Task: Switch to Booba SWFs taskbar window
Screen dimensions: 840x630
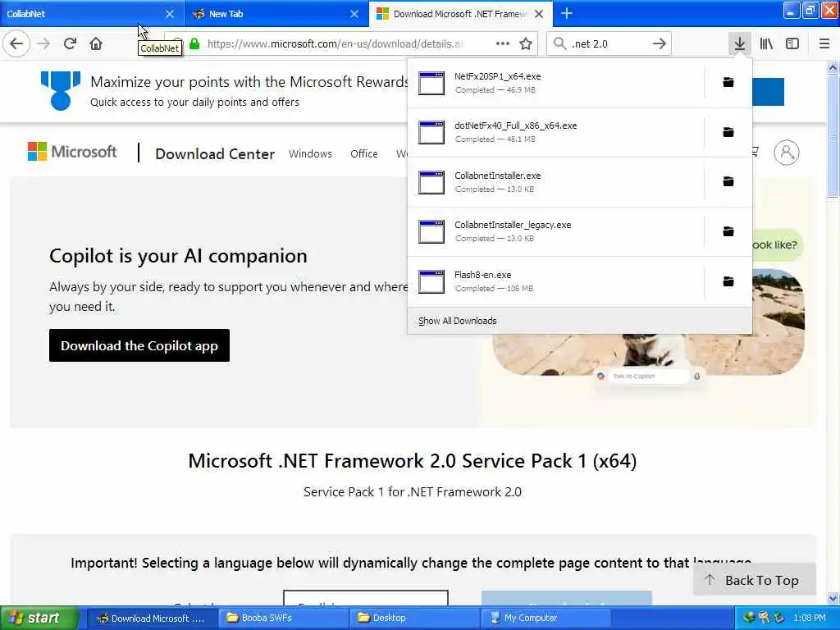Action: 283,618
